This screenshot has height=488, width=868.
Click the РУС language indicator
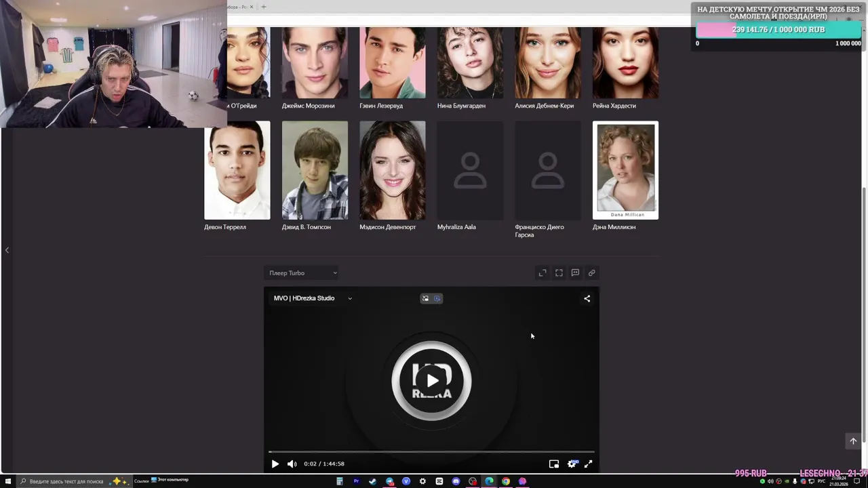pos(821,481)
